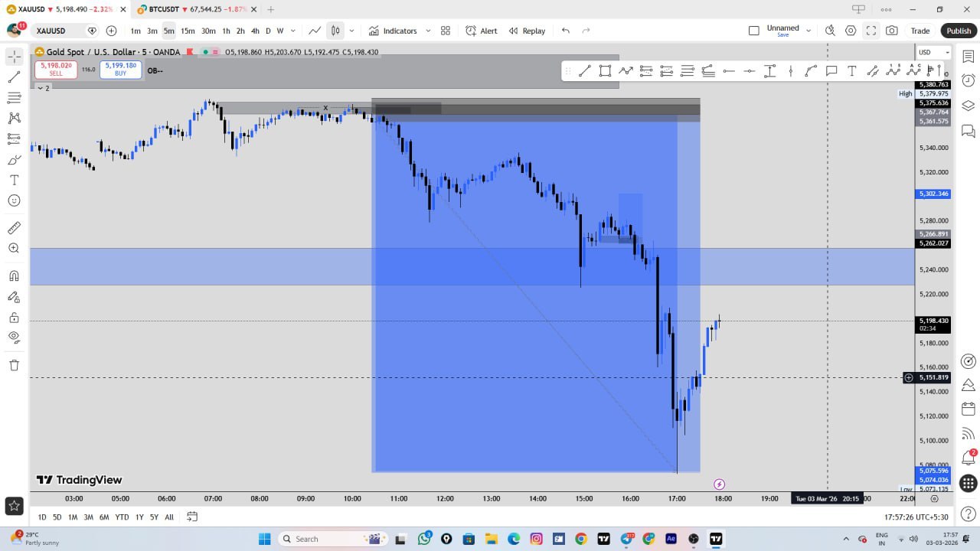Open the emoji icons tool
The width and height of the screenshot is (980, 551).
pyautogui.click(x=14, y=201)
